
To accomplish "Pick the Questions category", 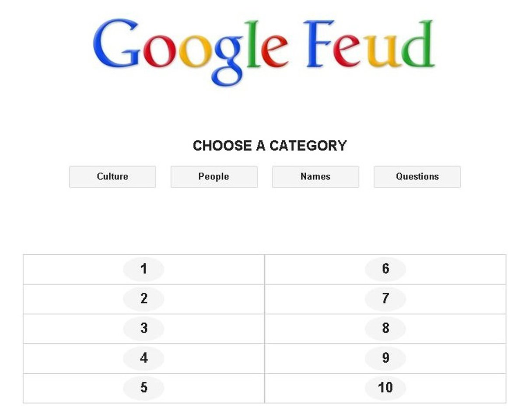I will 417,177.
